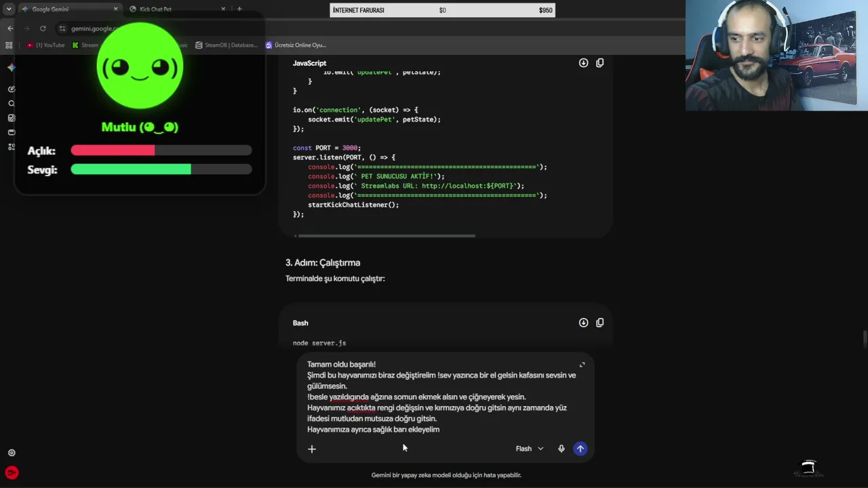Click the 'startKickChatListener();' code line

tap(353, 205)
